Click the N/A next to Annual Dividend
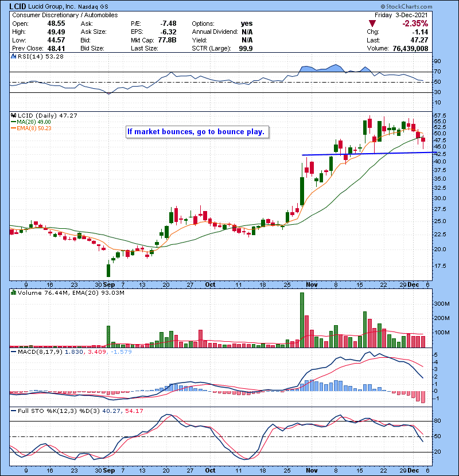This screenshot has height=476, width=459. click(247, 32)
